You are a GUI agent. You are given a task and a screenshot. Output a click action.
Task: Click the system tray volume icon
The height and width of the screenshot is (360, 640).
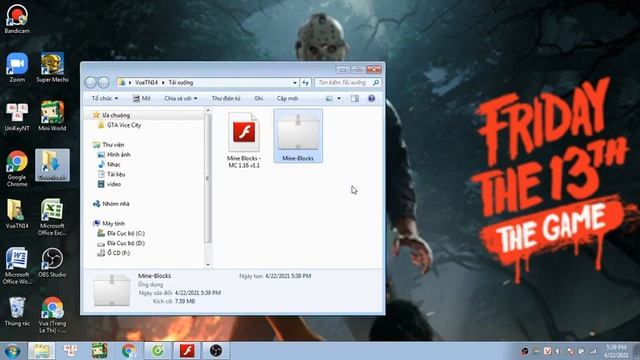(x=558, y=351)
